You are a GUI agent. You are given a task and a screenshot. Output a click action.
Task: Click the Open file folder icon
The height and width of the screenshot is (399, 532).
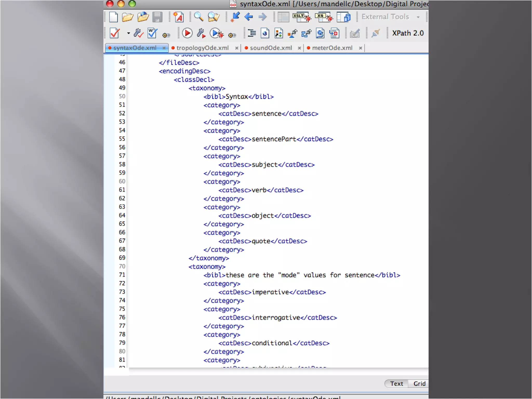click(128, 17)
